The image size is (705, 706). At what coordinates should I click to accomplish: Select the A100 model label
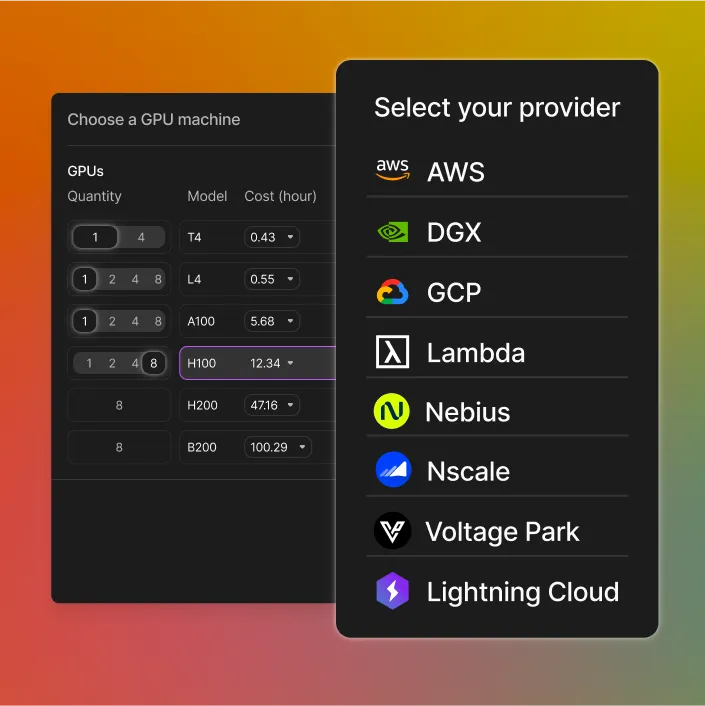pos(201,321)
